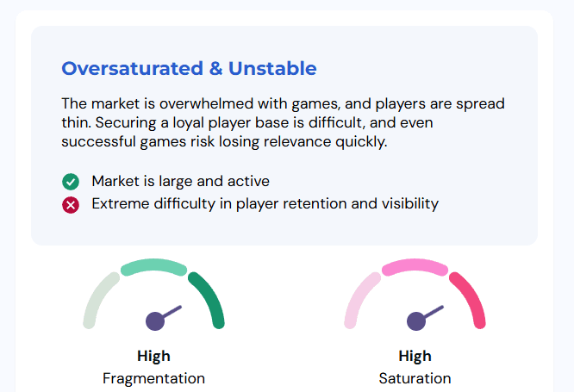Select the pink middle Saturation segment
The image size is (574, 392).
415,266
